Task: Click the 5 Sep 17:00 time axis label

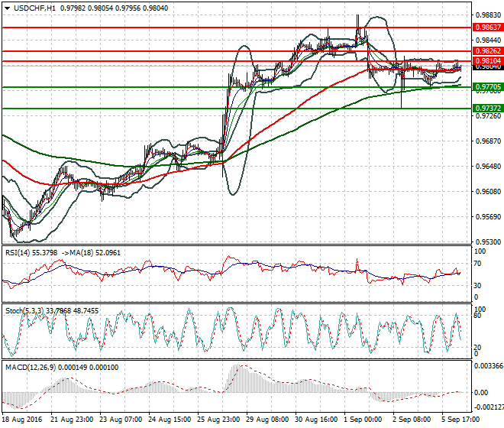Action: 460,420
